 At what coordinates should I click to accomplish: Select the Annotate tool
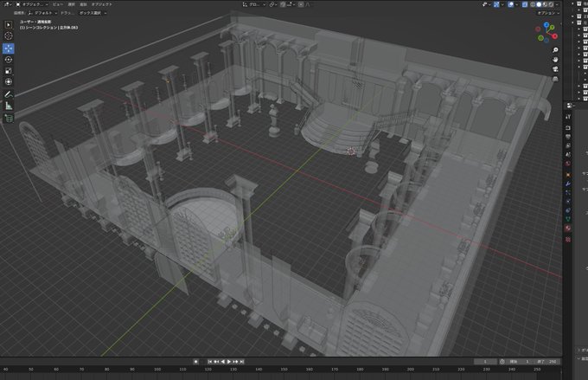pyautogui.click(x=9, y=94)
